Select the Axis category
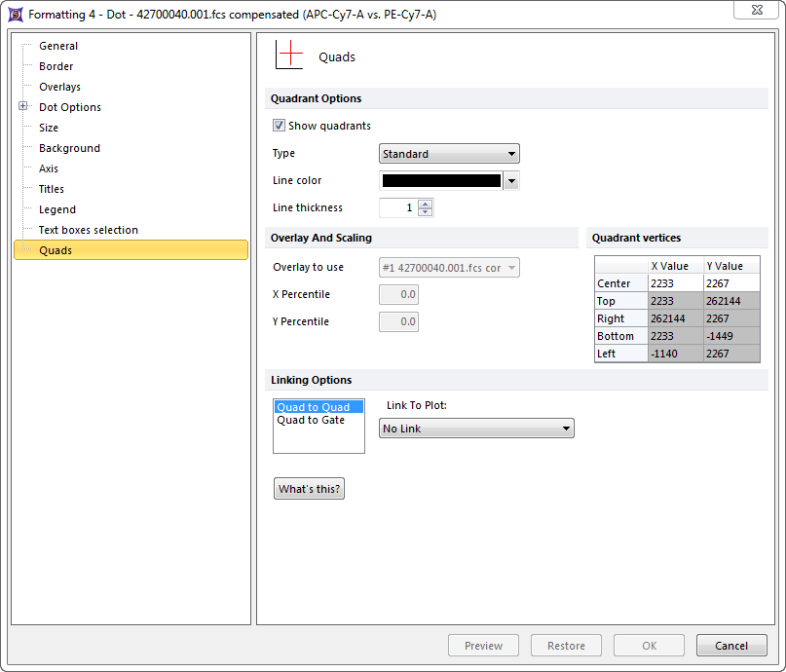 [49, 168]
